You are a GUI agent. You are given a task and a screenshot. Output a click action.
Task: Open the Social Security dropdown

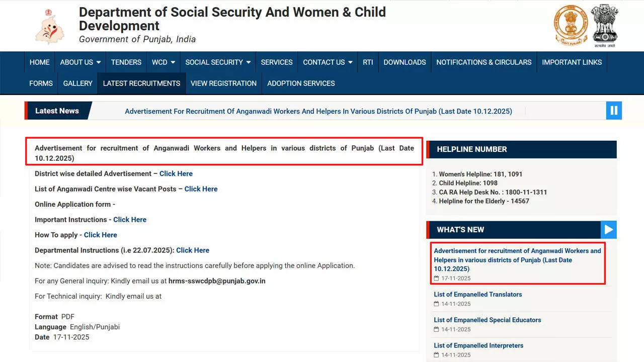(x=218, y=62)
